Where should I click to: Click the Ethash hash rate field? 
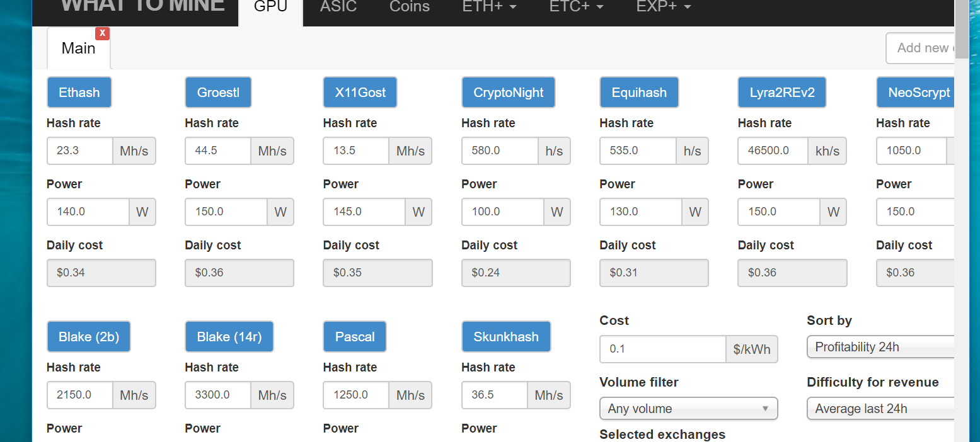tap(80, 151)
